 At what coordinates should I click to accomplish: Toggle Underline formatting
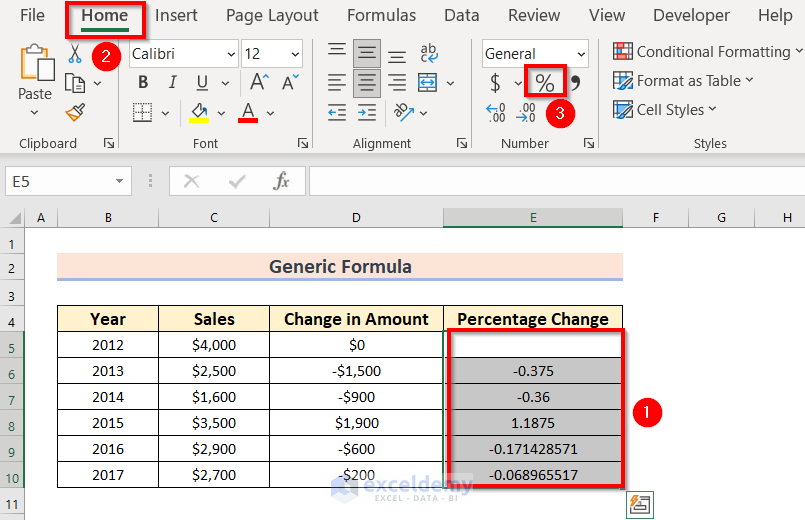199,83
